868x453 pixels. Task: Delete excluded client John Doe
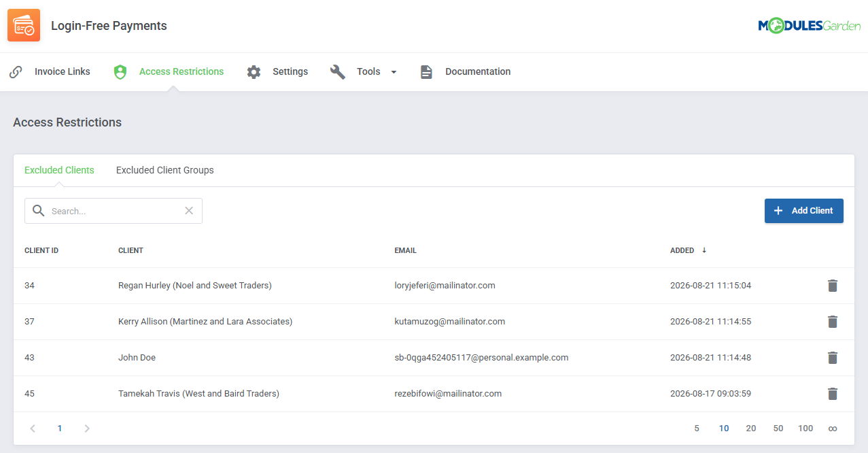coord(833,358)
